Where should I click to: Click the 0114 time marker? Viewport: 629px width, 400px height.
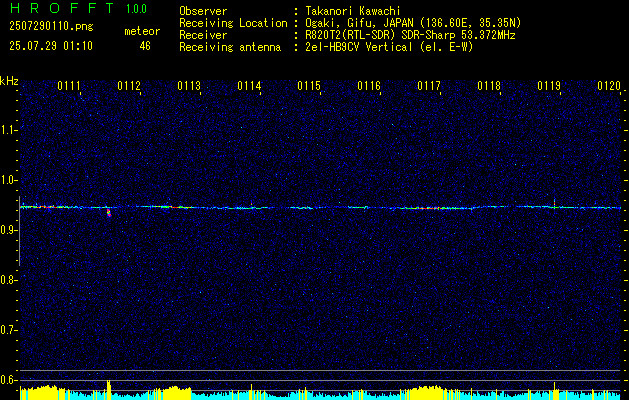[249, 86]
